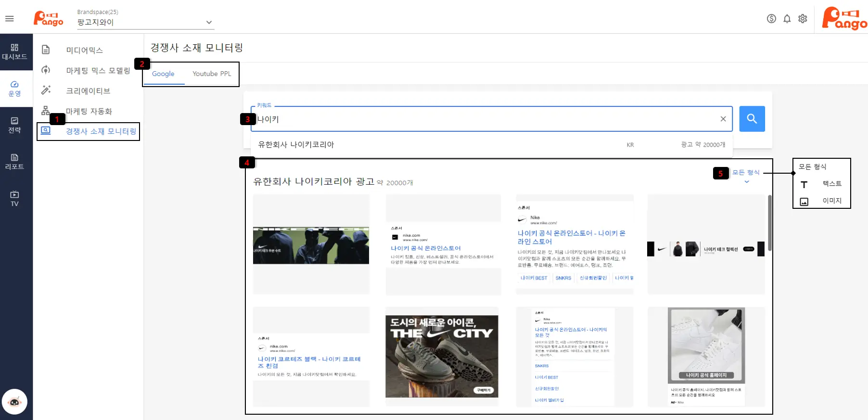Open the hamburger menu icon
Viewport: 868px width, 420px height.
click(x=10, y=19)
